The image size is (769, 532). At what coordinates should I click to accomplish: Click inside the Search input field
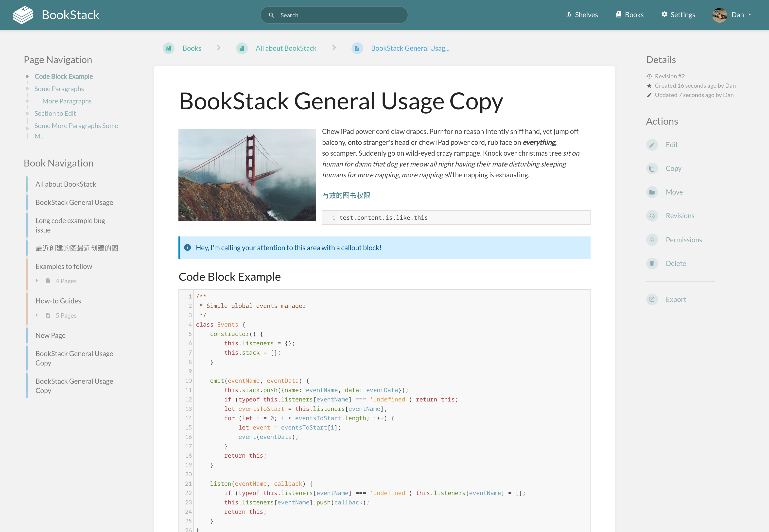click(333, 15)
